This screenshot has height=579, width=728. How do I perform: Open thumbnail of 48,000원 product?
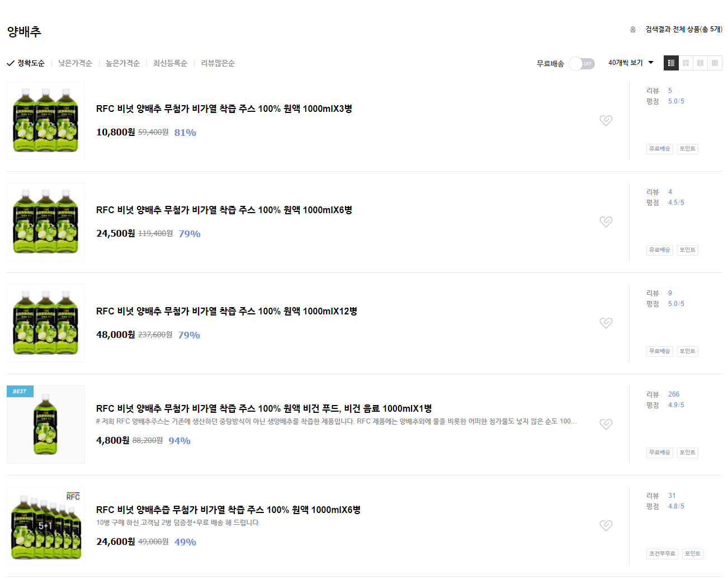point(46,323)
